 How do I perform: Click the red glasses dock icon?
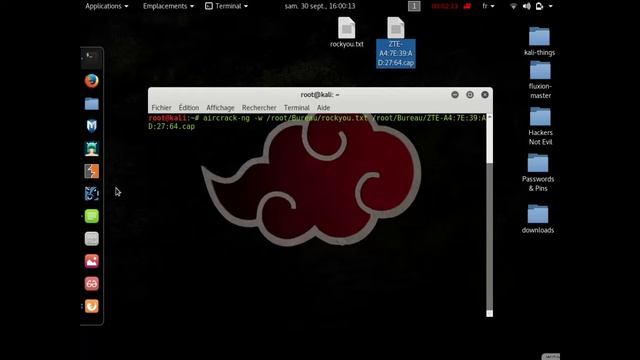pos(91,284)
